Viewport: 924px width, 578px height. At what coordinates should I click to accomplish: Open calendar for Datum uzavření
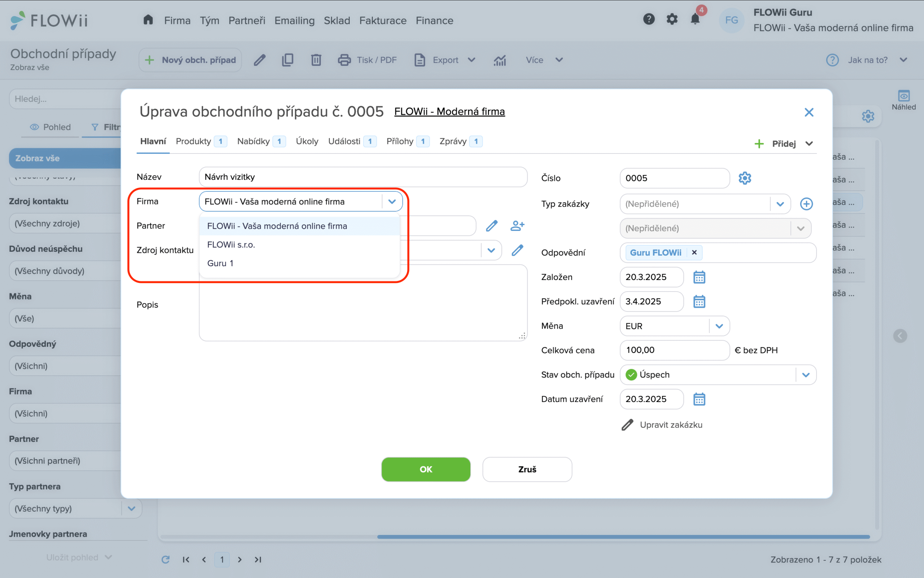(699, 399)
